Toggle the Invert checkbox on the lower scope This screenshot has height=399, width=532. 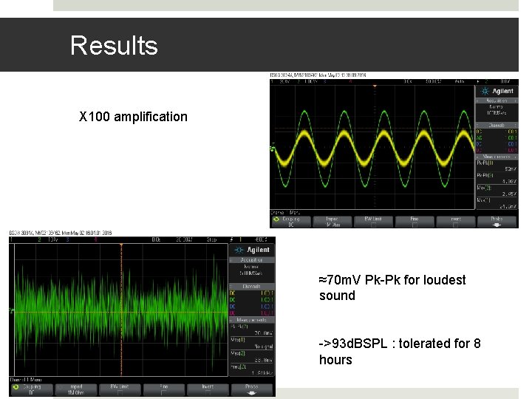point(208,392)
